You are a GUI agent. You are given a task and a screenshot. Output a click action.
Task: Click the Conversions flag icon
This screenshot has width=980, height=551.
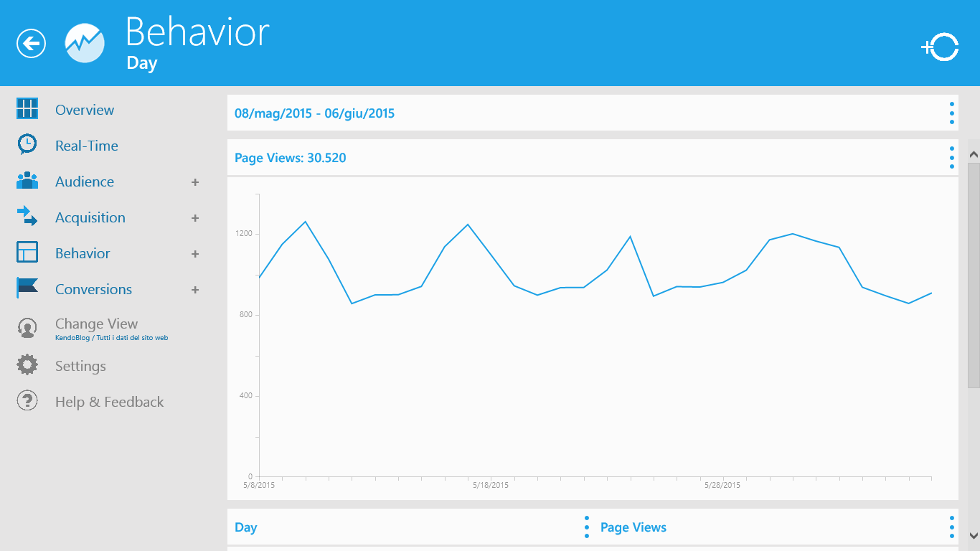27,288
